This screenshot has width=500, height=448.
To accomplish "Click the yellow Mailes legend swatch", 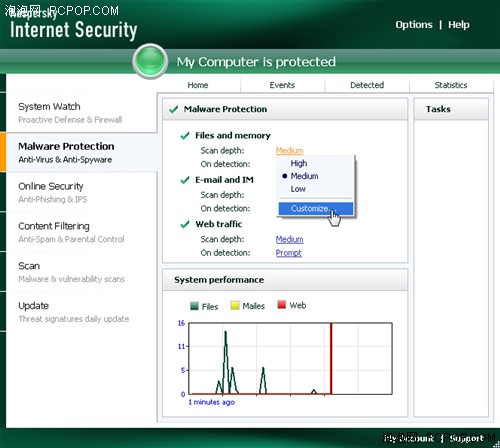I will pos(235,305).
